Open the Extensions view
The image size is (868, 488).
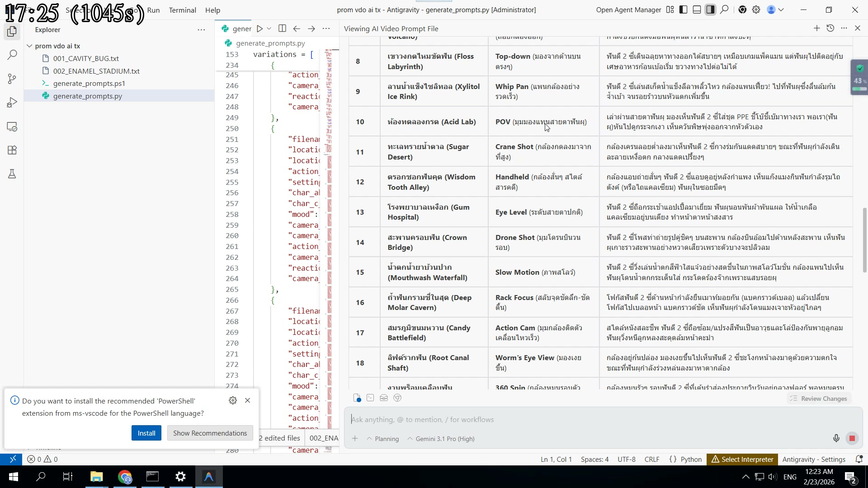12,150
